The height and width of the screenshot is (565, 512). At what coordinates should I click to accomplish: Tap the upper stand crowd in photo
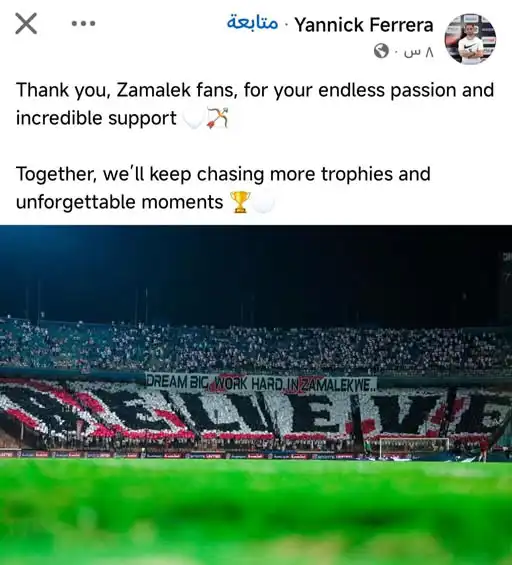(x=256, y=348)
